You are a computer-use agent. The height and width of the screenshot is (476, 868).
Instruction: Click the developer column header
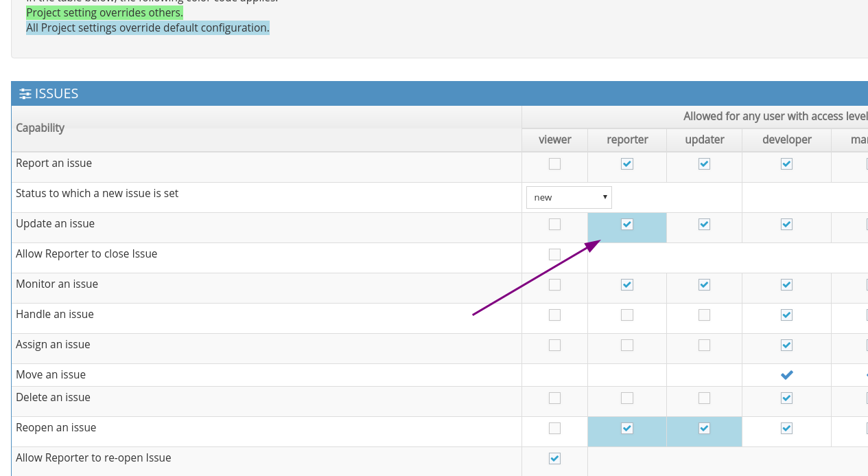[786, 139]
